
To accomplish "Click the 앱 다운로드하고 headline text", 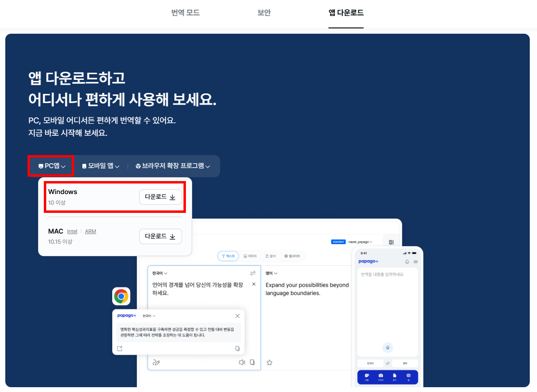I will (77, 78).
